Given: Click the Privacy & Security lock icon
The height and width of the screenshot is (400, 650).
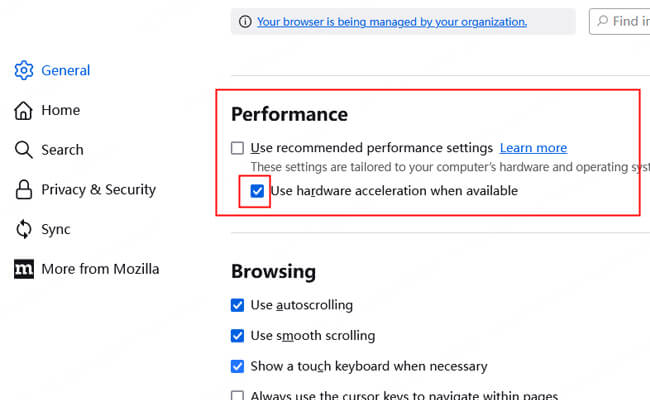Looking at the screenshot, I should point(24,189).
